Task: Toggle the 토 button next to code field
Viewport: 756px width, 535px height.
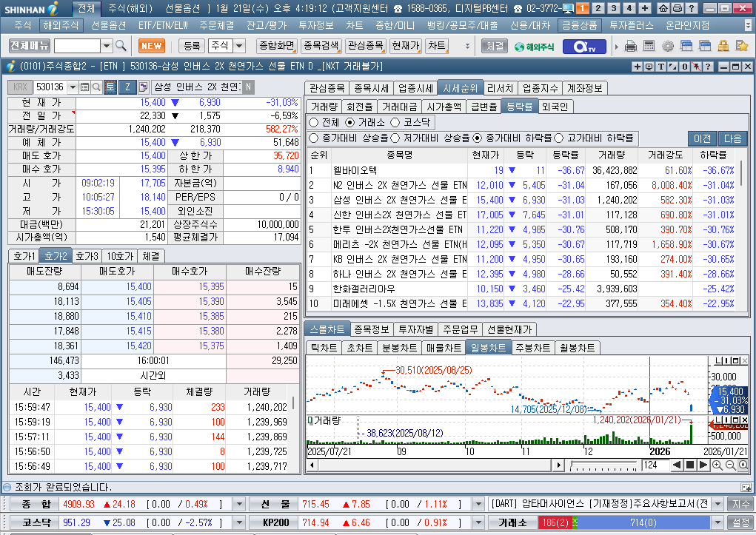Action: pyautogui.click(x=110, y=87)
